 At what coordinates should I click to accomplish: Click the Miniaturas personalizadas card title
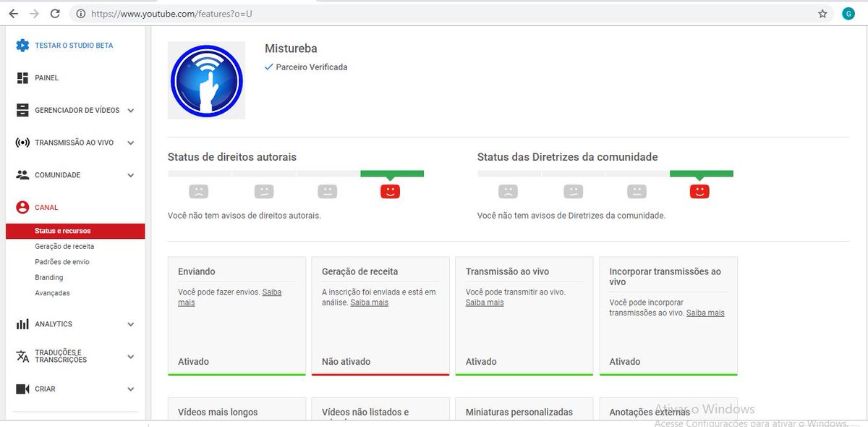click(x=519, y=412)
